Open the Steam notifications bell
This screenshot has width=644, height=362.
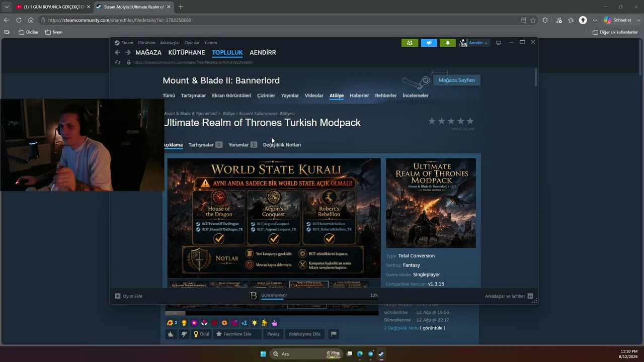[x=448, y=43]
